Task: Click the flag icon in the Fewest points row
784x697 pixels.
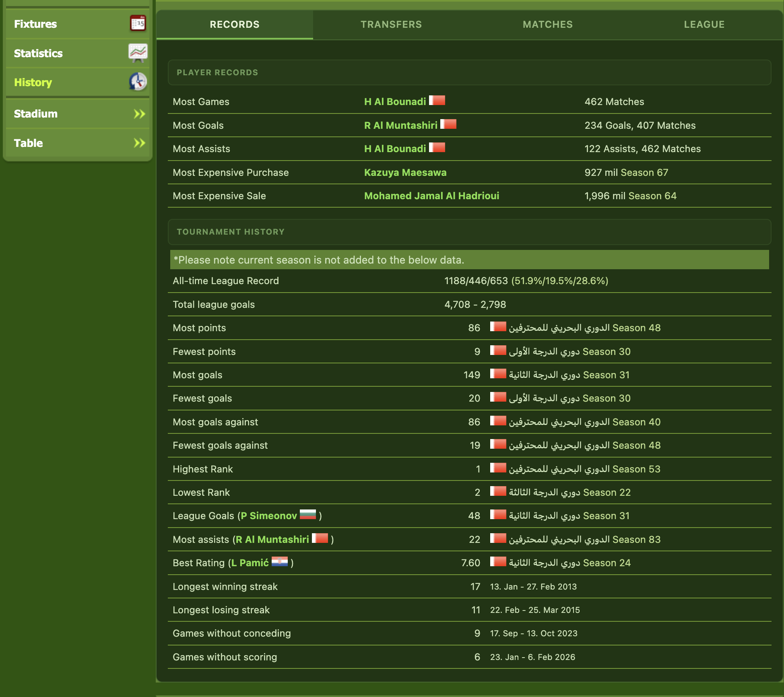Action: [x=498, y=350]
